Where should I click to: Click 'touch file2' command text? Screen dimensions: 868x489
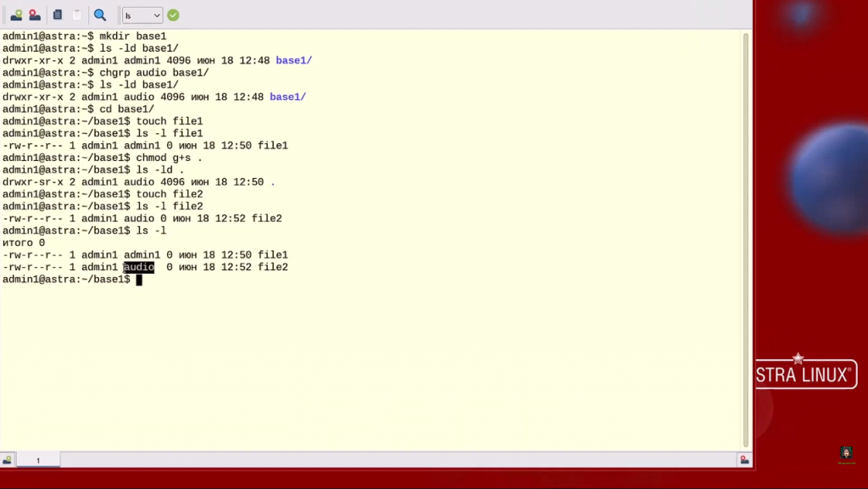tap(170, 194)
